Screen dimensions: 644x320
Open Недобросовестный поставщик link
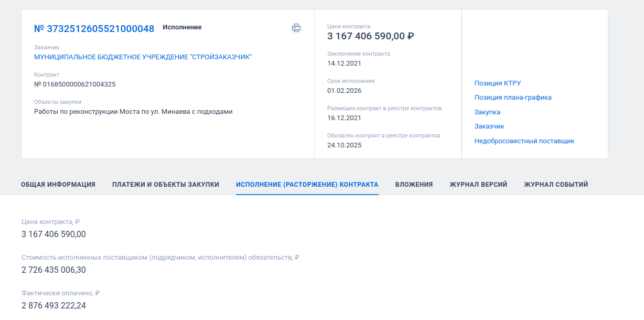(524, 141)
